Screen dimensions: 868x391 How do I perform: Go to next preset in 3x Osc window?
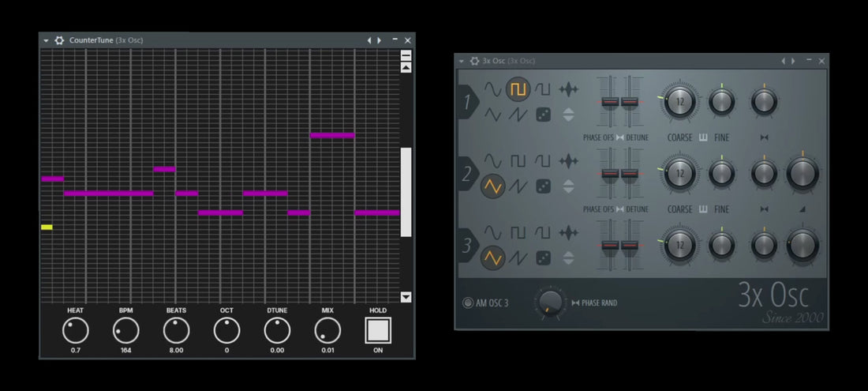793,61
